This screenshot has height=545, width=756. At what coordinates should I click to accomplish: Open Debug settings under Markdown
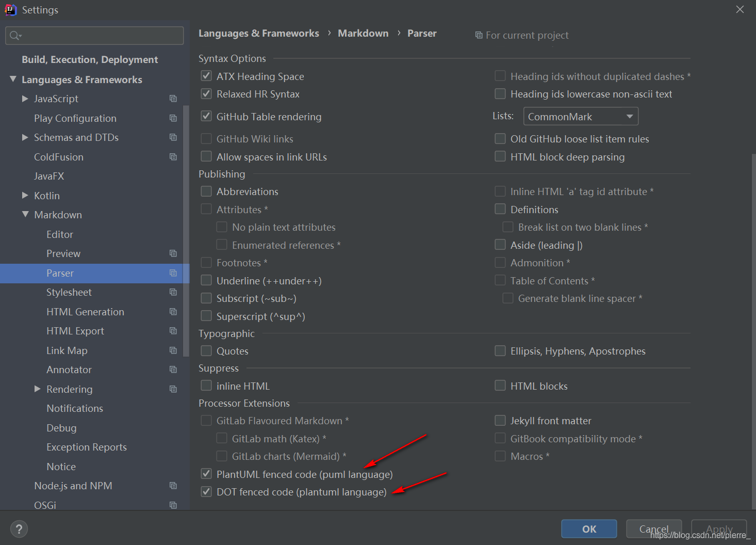point(61,428)
